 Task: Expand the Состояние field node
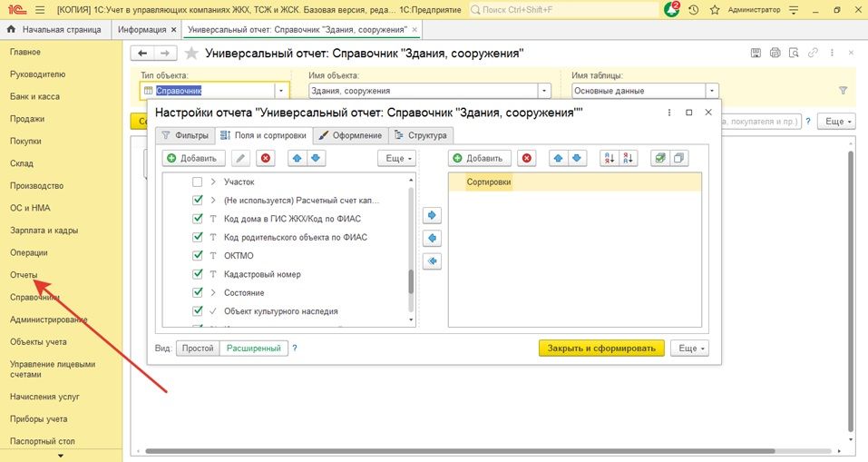212,293
